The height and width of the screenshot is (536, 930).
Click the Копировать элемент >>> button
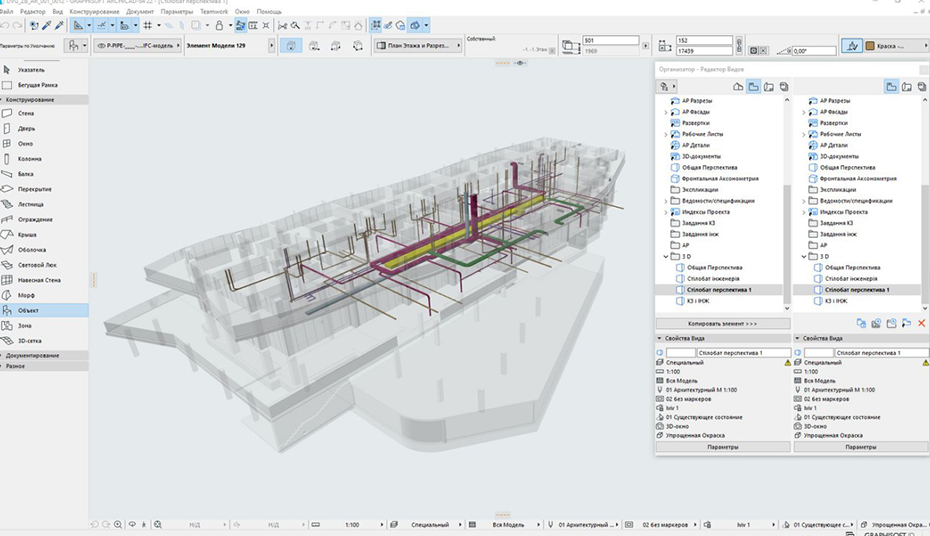(722, 324)
